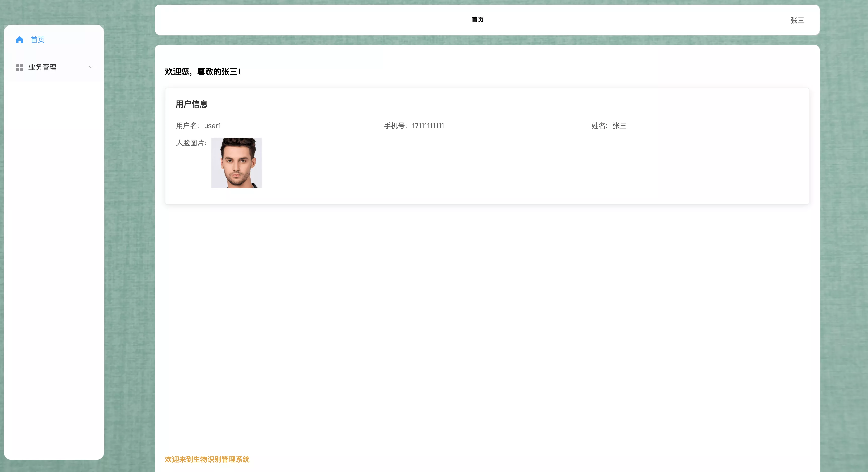The width and height of the screenshot is (868, 472).
Task: Click the 姓名 field label
Action: (x=599, y=126)
